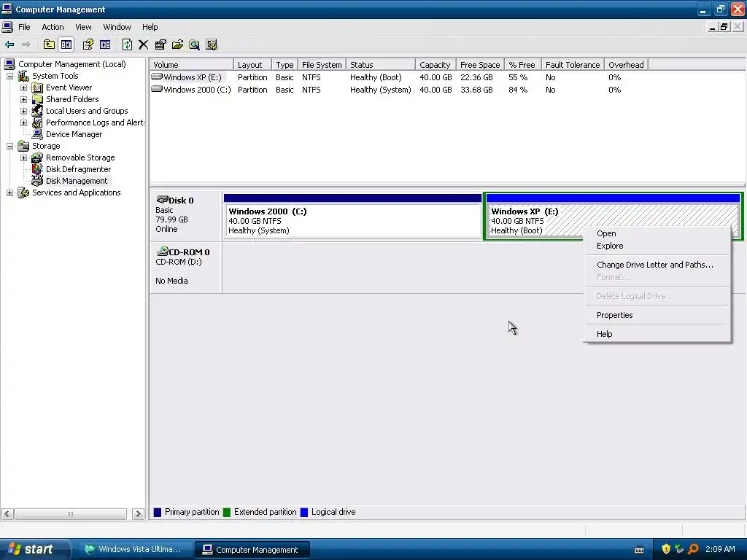Click the Help toolbar icon with question mark
Image resolution: width=747 pixels, height=560 pixels.
(88, 44)
